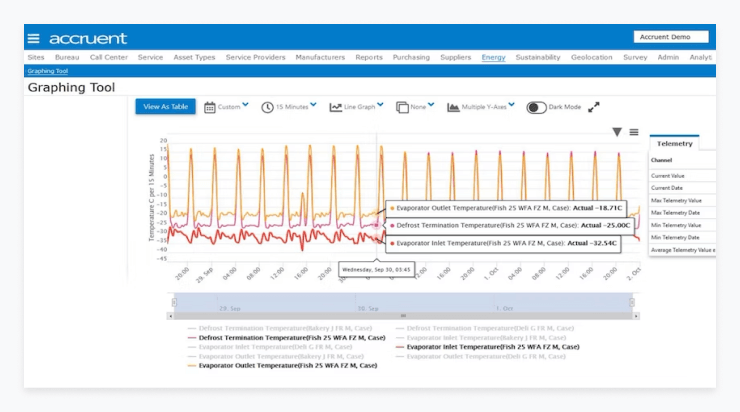Click View As Table button
This screenshot has height=412, width=740.
point(165,107)
